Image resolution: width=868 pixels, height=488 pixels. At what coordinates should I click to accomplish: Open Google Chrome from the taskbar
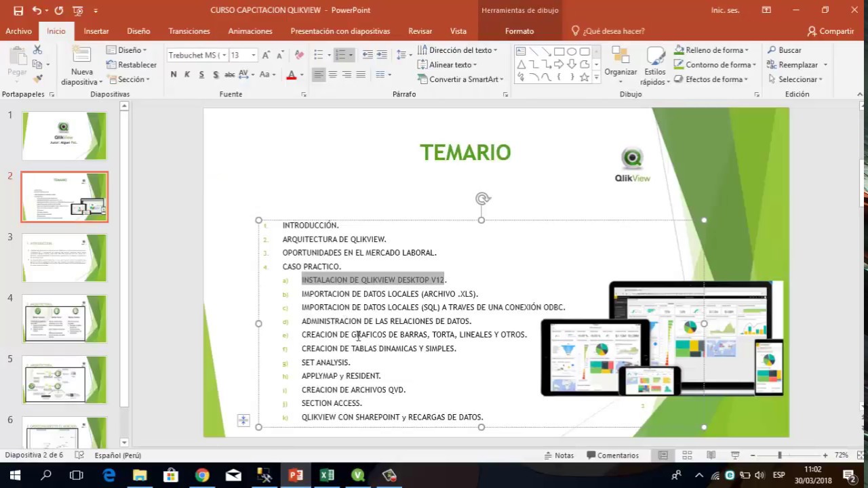click(x=202, y=476)
